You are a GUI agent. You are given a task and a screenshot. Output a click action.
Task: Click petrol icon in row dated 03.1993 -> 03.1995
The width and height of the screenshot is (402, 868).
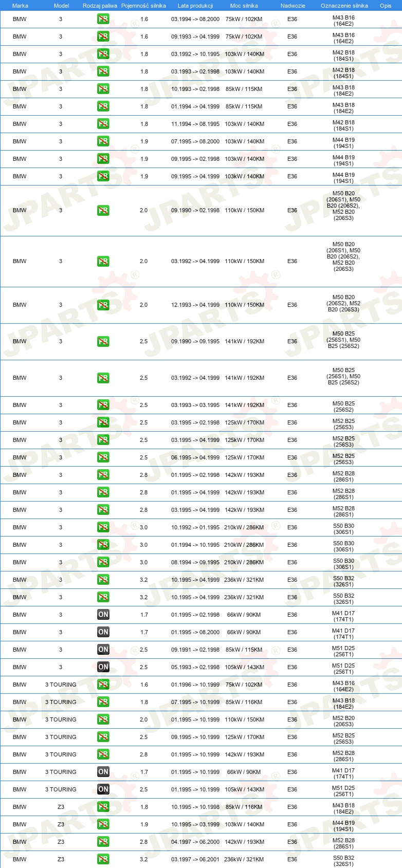[x=103, y=405]
